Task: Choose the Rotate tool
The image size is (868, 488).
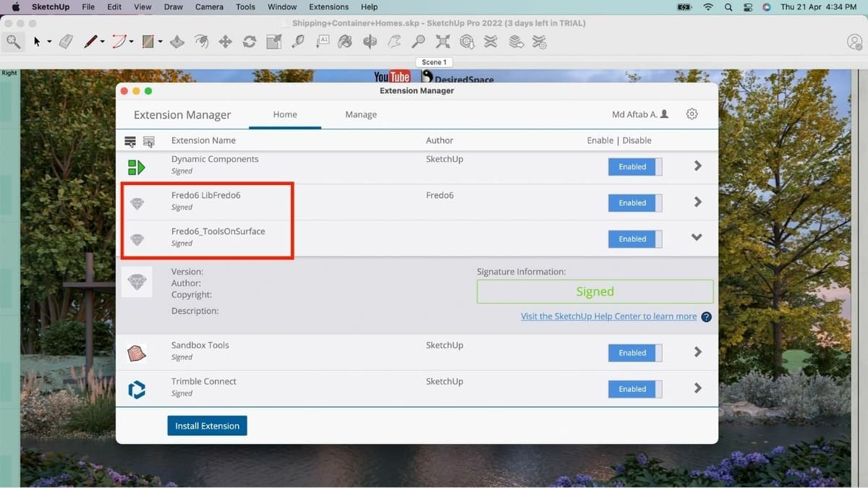Action: click(250, 42)
